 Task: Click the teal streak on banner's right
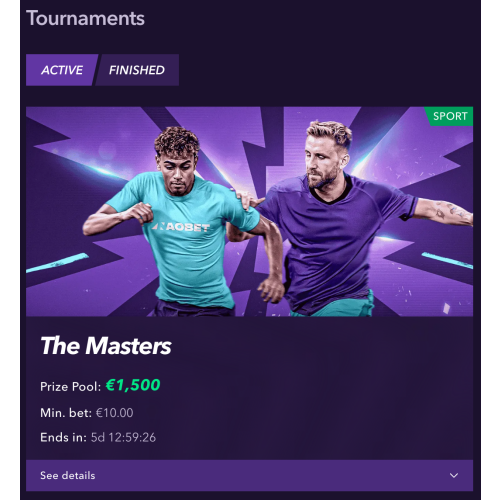447,260
